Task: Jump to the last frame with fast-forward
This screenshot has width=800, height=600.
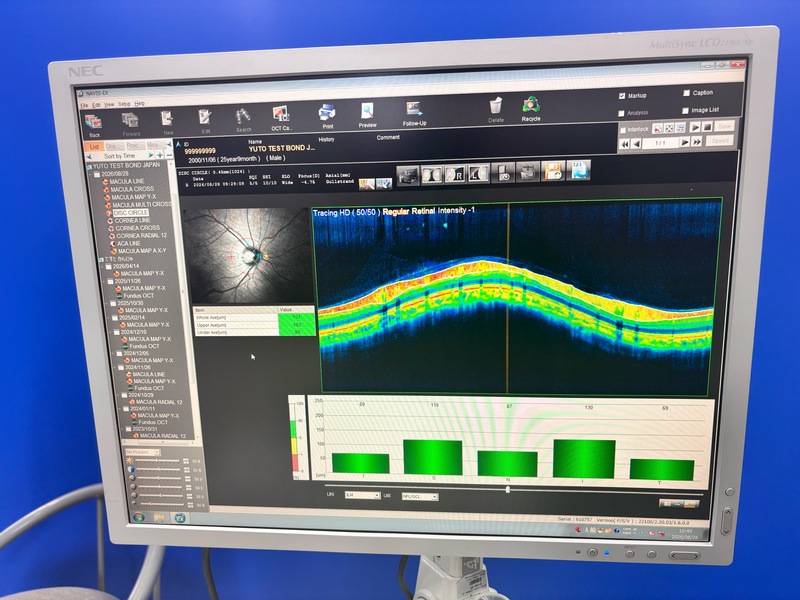Action: pos(696,142)
